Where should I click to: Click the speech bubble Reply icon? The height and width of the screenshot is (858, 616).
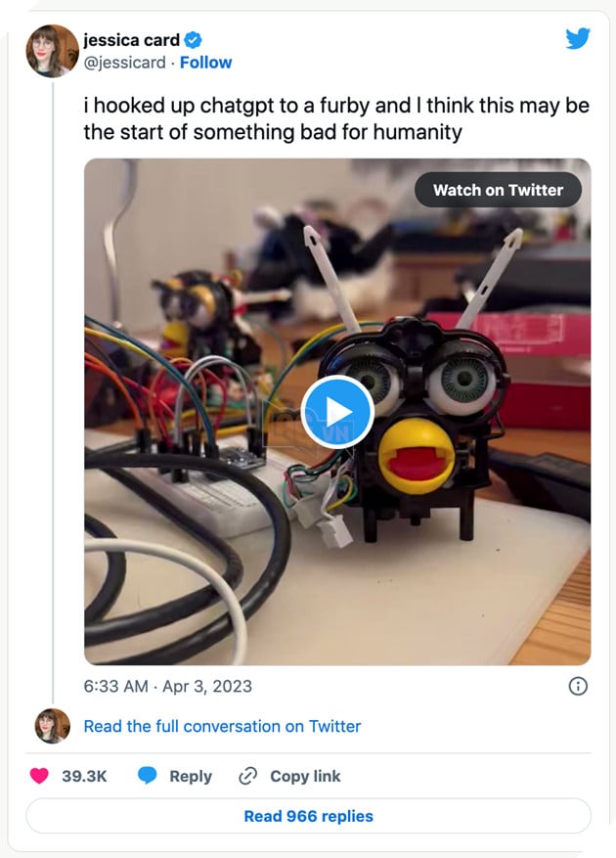pyautogui.click(x=148, y=776)
